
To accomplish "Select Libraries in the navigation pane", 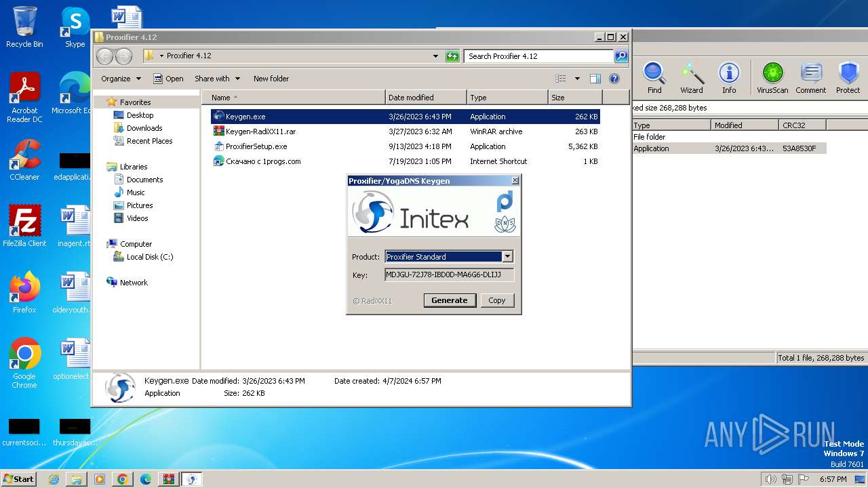I will [x=134, y=167].
